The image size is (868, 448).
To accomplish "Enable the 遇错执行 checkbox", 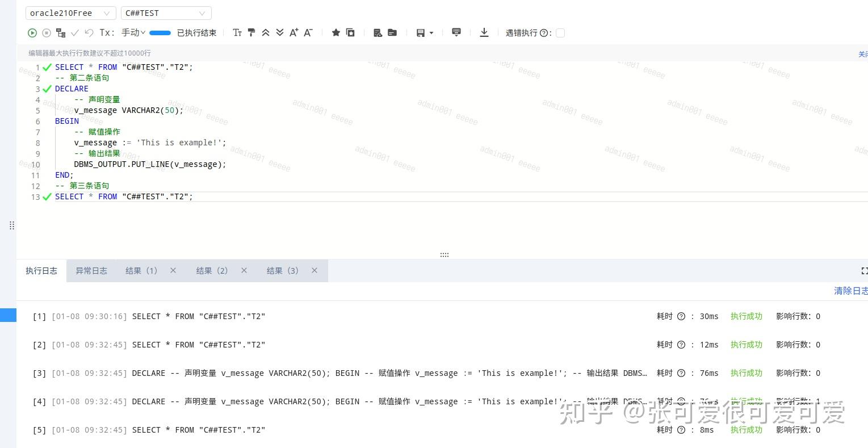I will [560, 33].
